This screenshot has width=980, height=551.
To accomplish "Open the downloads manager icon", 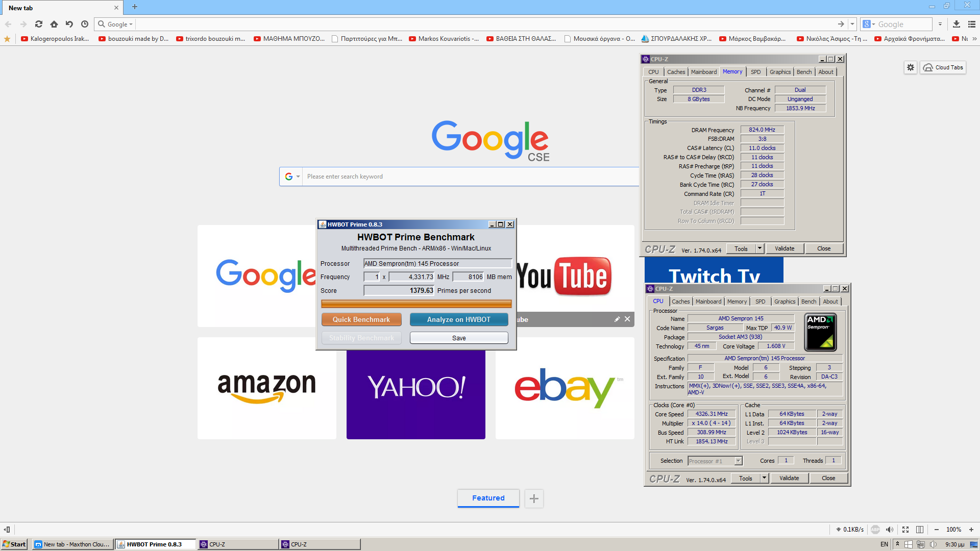I will (957, 24).
